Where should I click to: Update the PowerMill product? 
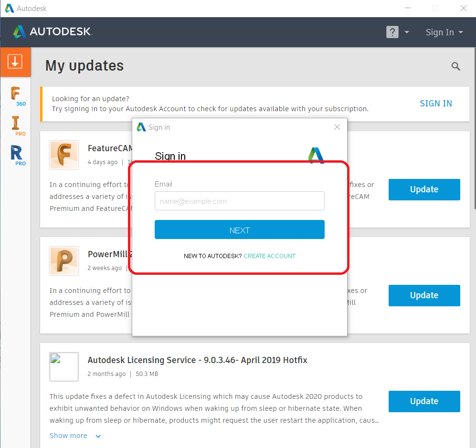coord(424,295)
